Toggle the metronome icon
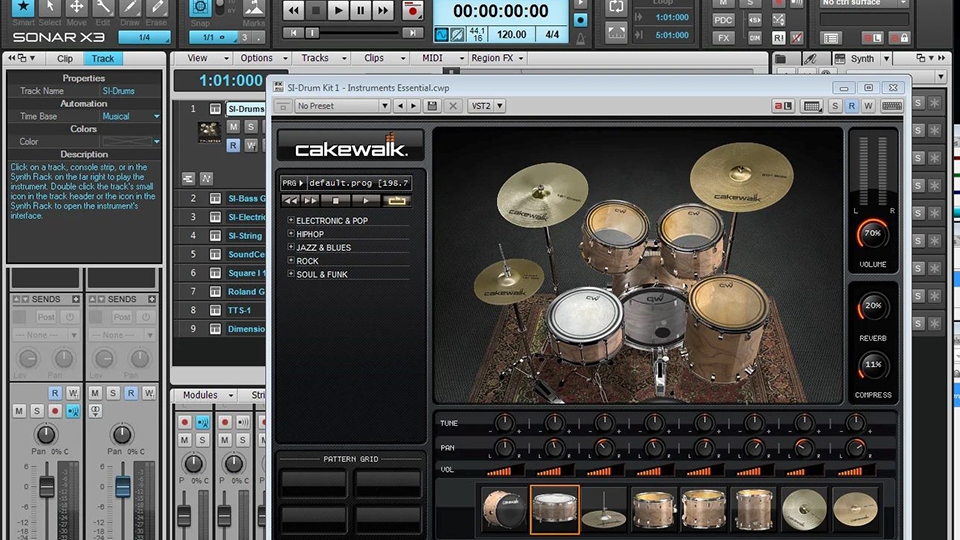The width and height of the screenshot is (960, 540). (x=580, y=38)
